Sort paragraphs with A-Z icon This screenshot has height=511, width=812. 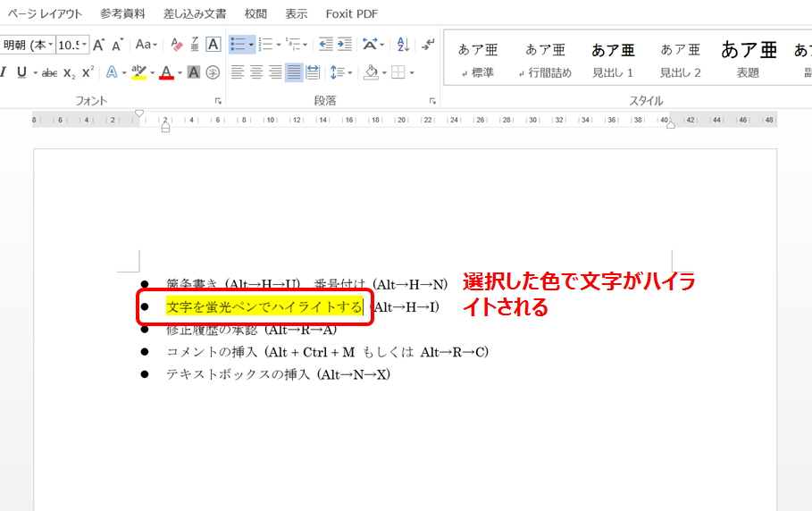[403, 45]
